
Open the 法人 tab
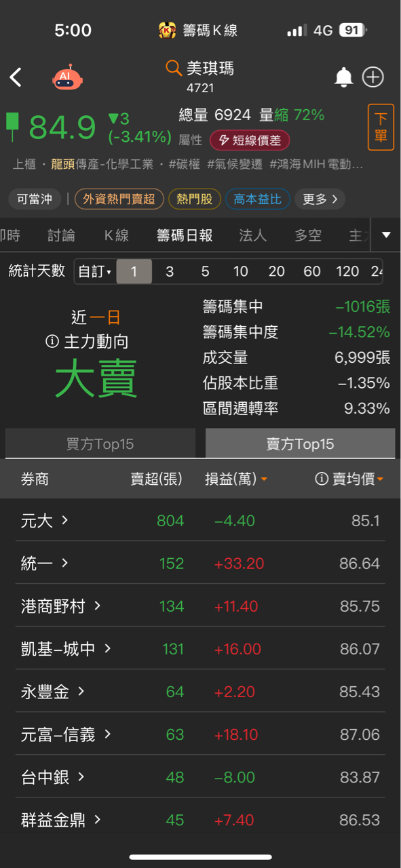(x=253, y=235)
